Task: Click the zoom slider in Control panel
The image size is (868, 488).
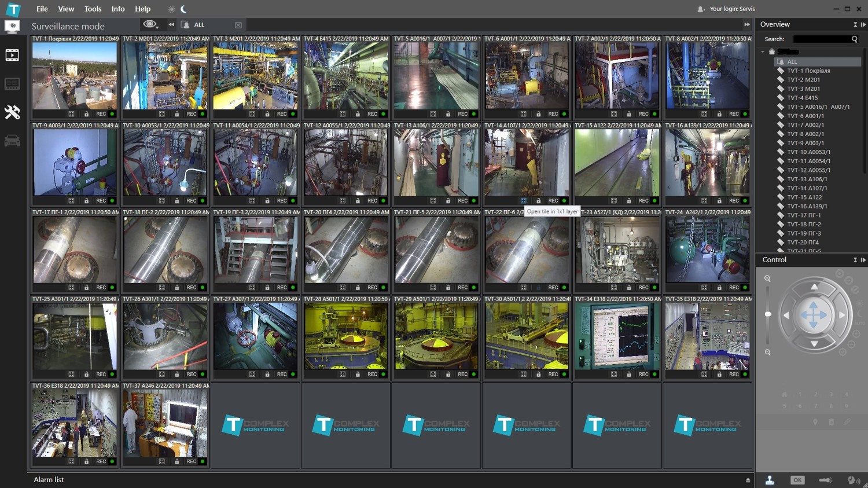Action: (x=768, y=314)
